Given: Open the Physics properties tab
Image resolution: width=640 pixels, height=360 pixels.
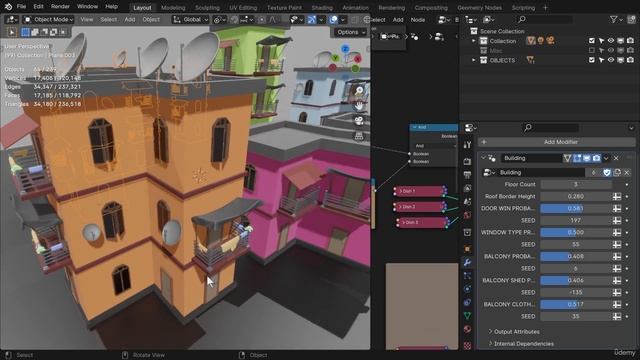Looking at the screenshot, I should [x=468, y=289].
